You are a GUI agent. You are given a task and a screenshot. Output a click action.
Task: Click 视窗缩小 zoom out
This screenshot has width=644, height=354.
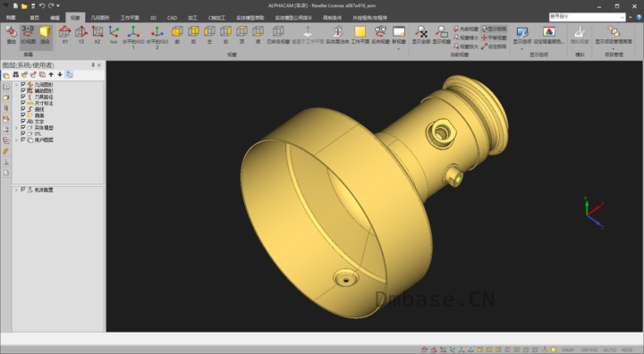click(x=466, y=38)
